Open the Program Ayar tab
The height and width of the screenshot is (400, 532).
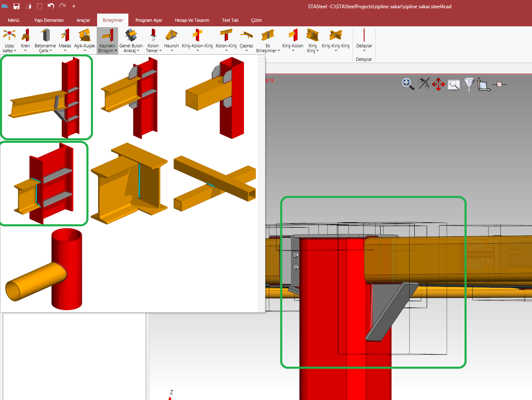coord(149,20)
